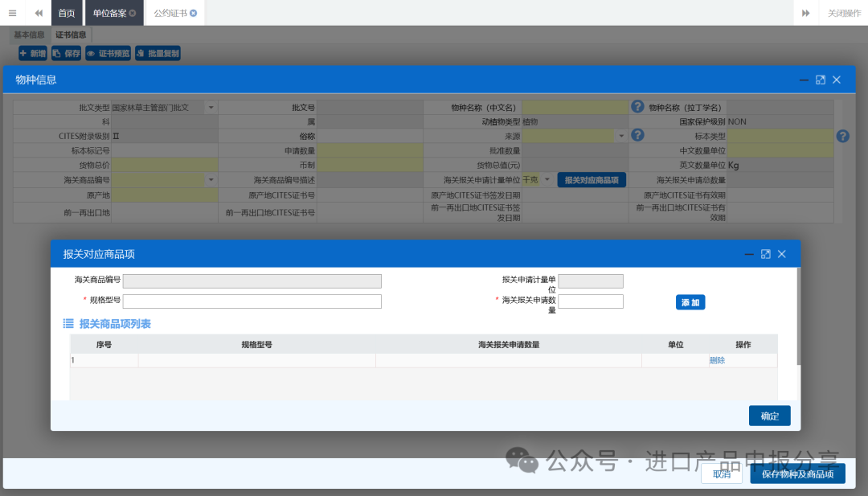Click the help icon right of 标本类型 row
This screenshot has height=496, width=868.
click(841, 135)
